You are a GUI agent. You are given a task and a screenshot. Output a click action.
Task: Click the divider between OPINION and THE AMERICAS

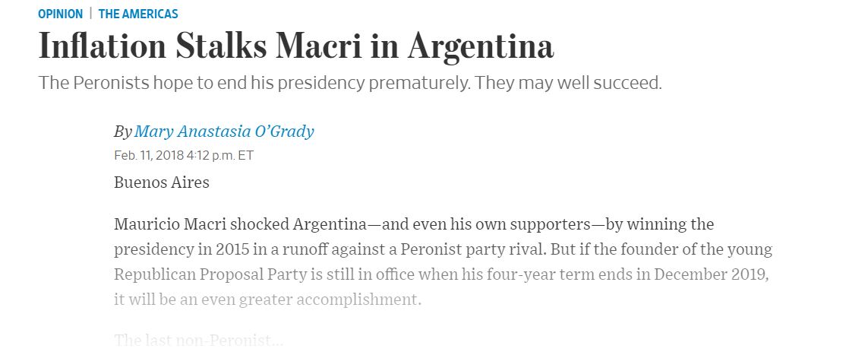point(90,14)
